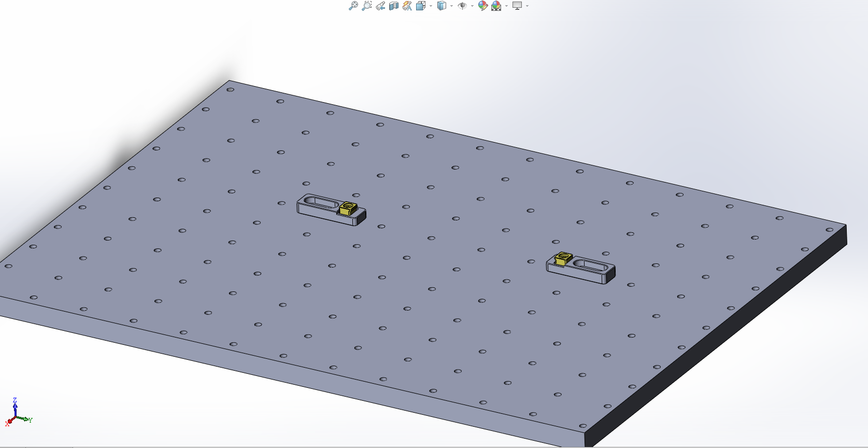This screenshot has height=448, width=868.
Task: Click the View Settings monitor icon
Action: 517,6
